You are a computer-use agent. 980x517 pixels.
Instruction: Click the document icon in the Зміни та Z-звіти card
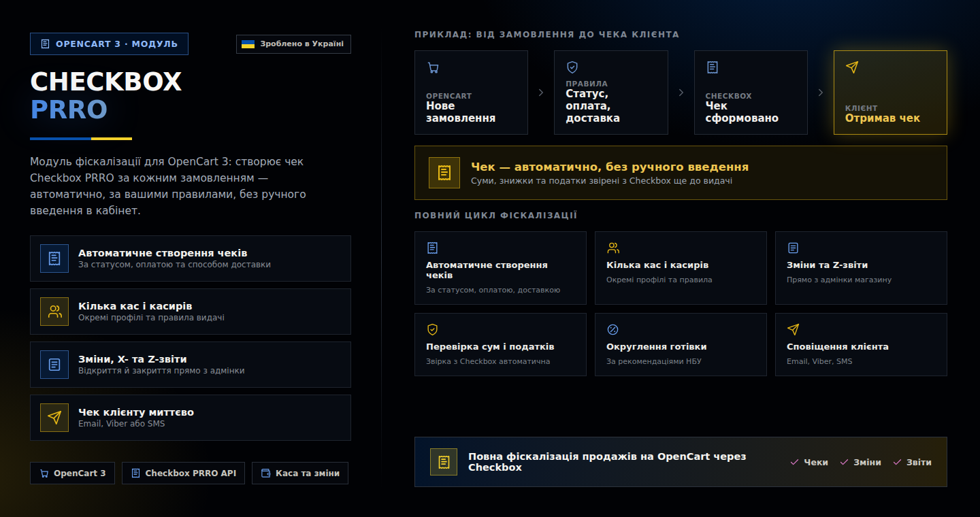pyautogui.click(x=793, y=248)
